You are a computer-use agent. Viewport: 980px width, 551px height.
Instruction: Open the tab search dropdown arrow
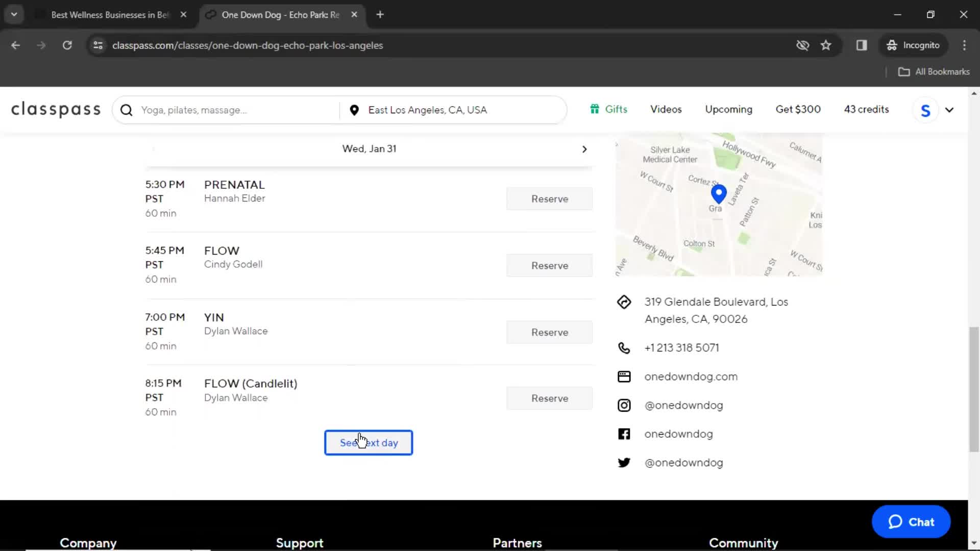pyautogui.click(x=14, y=15)
